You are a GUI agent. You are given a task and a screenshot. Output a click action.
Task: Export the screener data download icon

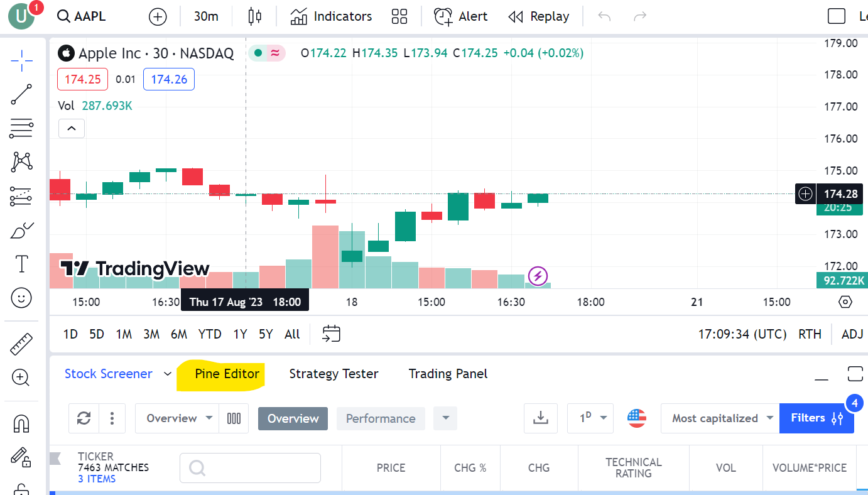541,418
